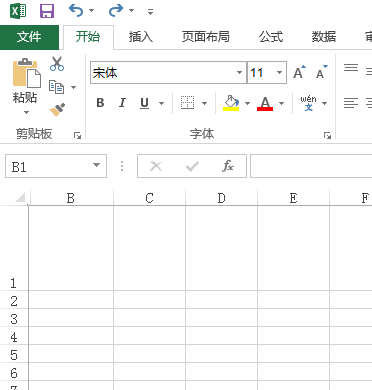The width and height of the screenshot is (372, 390).
Task: Open the copy options dropdown arrow
Action: tap(73, 87)
